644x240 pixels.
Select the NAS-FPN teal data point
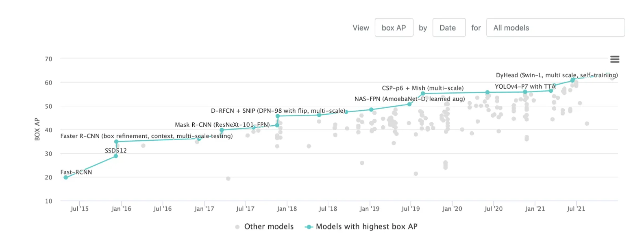[x=409, y=105]
